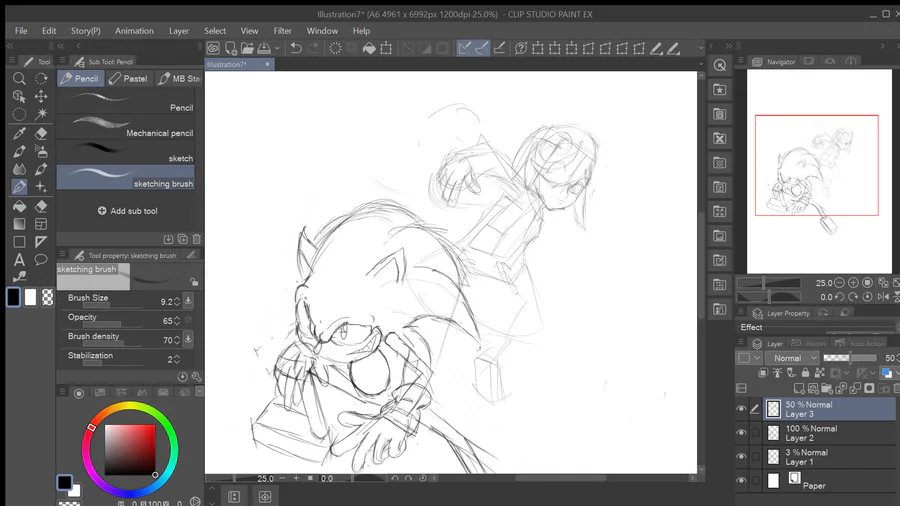Open the Layer menu

[179, 31]
